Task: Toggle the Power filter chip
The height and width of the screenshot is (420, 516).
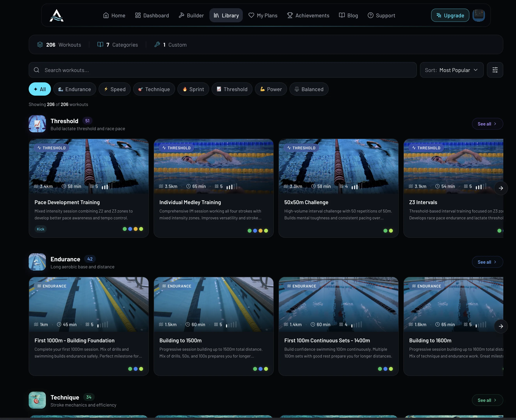Action: point(271,89)
